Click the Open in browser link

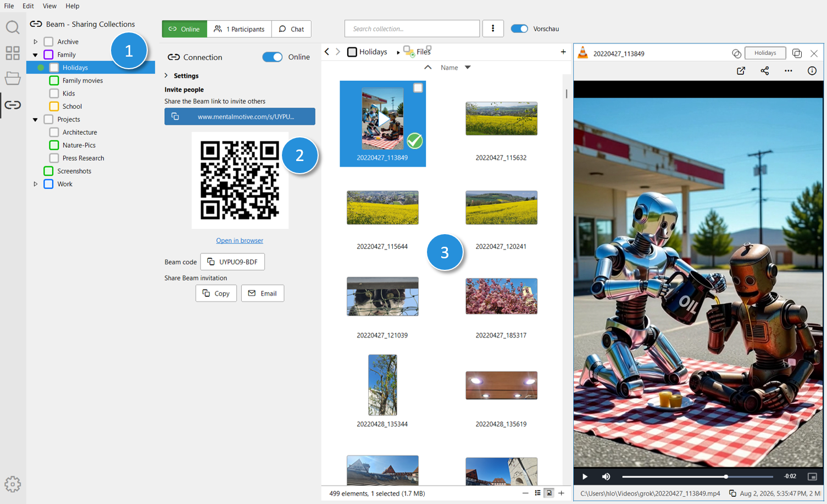click(x=240, y=240)
